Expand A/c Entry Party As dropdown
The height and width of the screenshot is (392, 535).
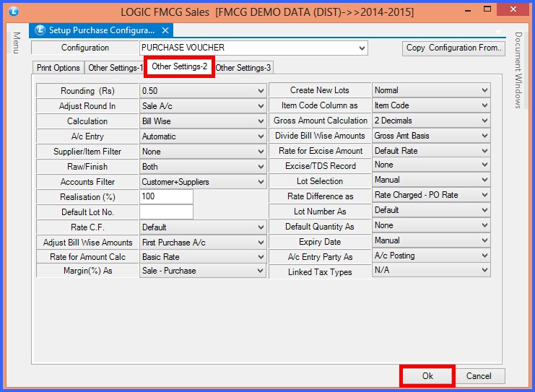(431, 256)
